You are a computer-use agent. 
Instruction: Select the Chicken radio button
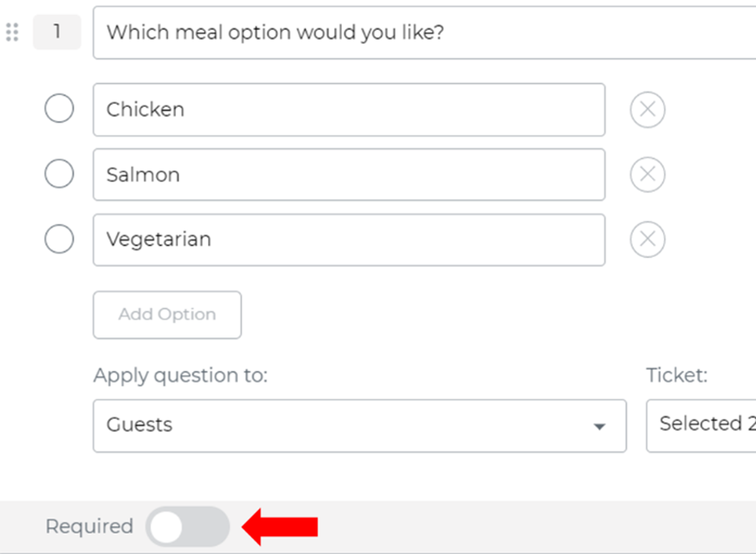[x=59, y=109]
